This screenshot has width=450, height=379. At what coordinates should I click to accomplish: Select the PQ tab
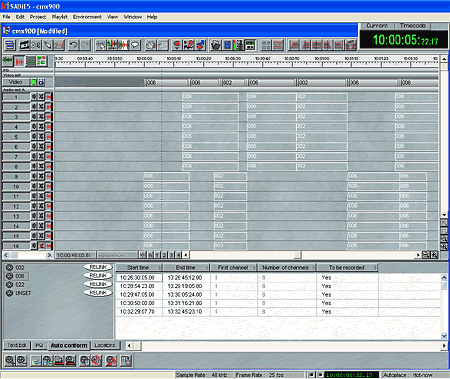pos(39,345)
